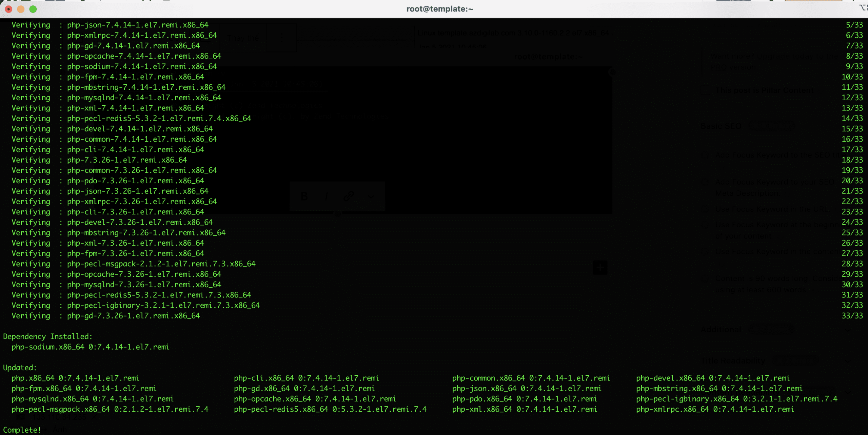Image resolution: width=868 pixels, height=435 pixels.
Task: Expand the faint Title Readability section
Action: pos(732,361)
